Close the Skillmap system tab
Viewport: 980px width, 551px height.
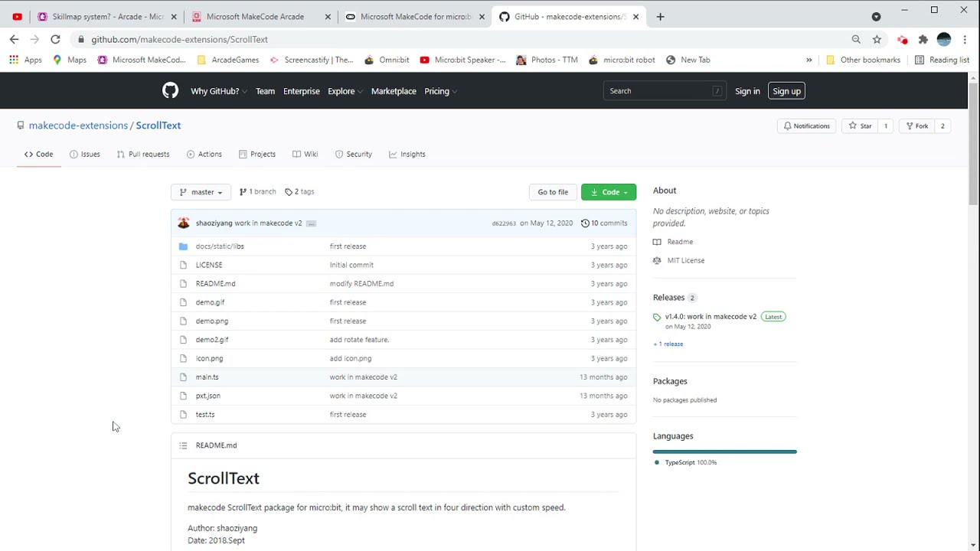click(x=174, y=16)
